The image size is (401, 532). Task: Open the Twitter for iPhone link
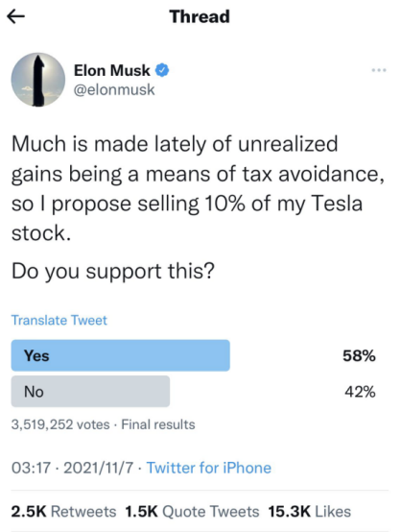[209, 468]
